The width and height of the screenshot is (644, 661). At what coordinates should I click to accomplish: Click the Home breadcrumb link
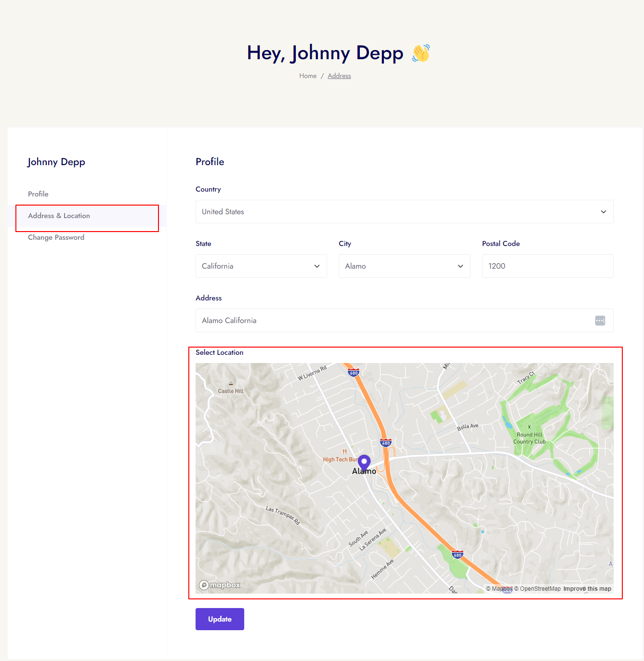click(308, 76)
